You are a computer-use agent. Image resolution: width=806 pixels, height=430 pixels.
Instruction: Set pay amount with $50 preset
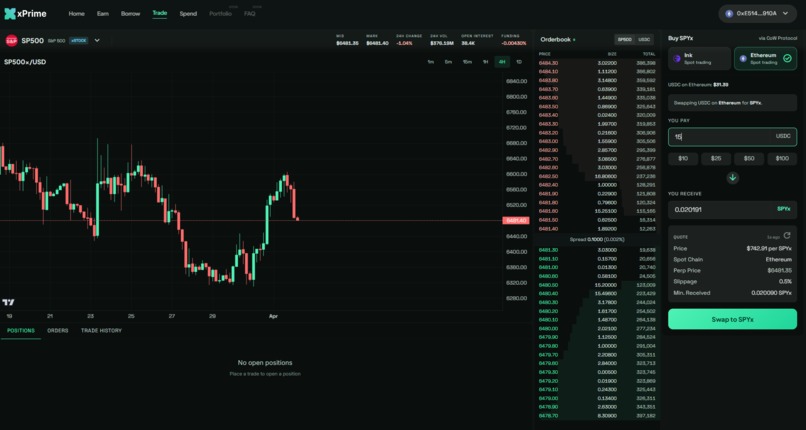[x=749, y=159]
